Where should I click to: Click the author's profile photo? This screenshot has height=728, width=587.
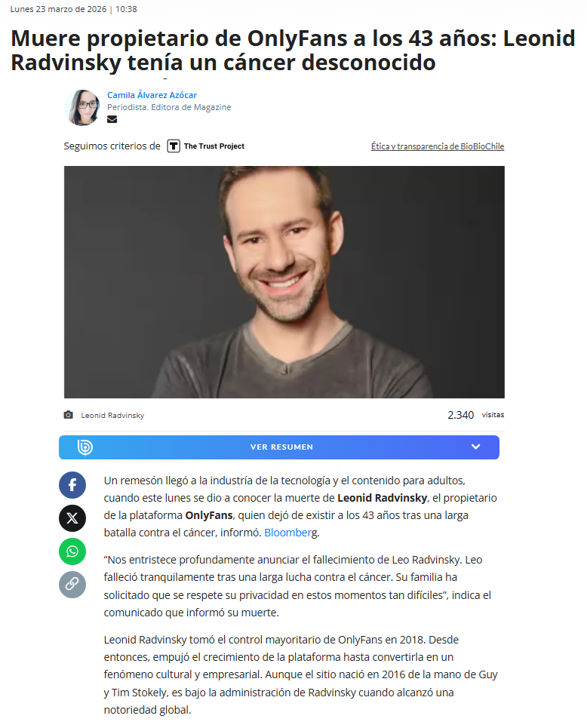point(83,108)
